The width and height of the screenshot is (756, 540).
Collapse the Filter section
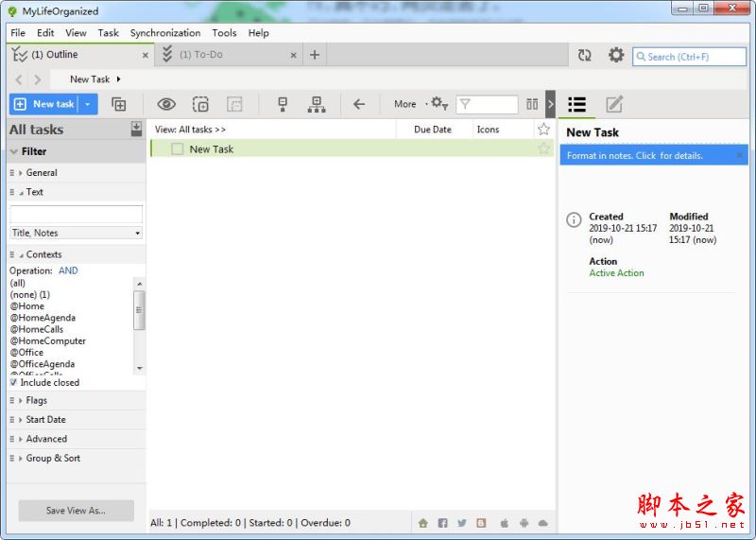coord(14,151)
